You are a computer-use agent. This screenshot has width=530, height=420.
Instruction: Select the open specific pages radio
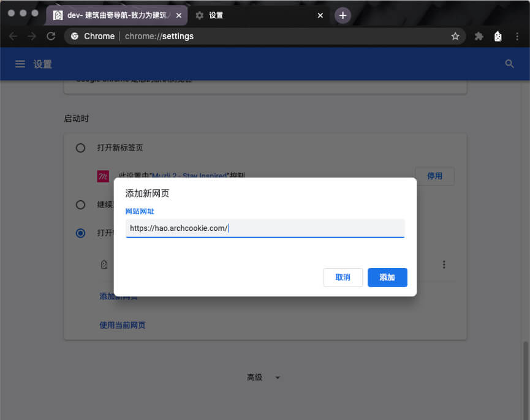[x=80, y=233]
